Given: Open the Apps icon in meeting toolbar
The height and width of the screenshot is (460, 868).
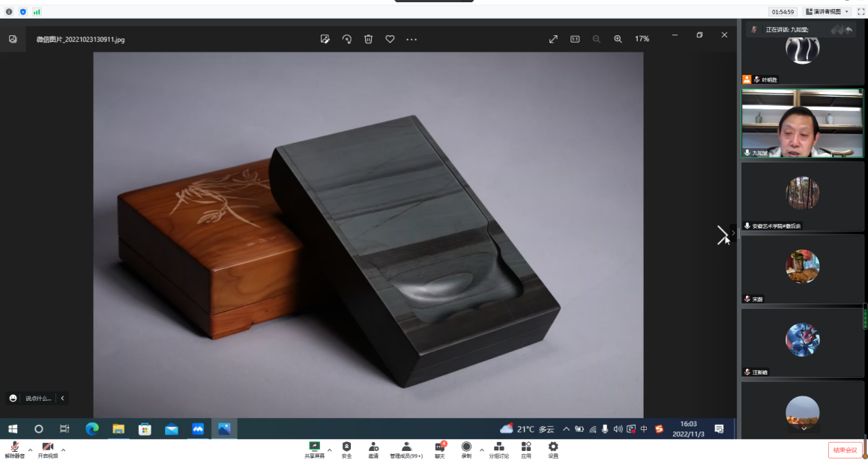Looking at the screenshot, I should [x=526, y=447].
